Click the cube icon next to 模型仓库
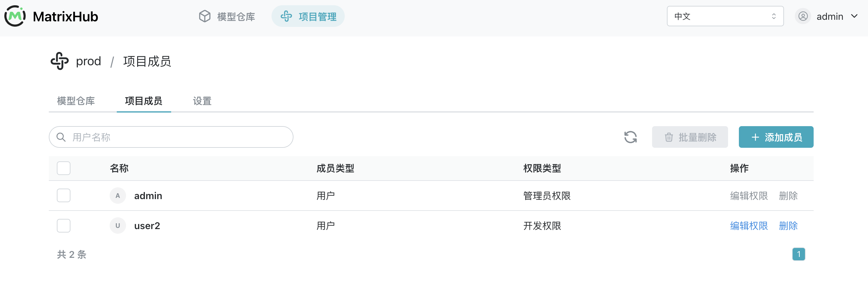Image resolution: width=868 pixels, height=290 pixels. tap(204, 16)
